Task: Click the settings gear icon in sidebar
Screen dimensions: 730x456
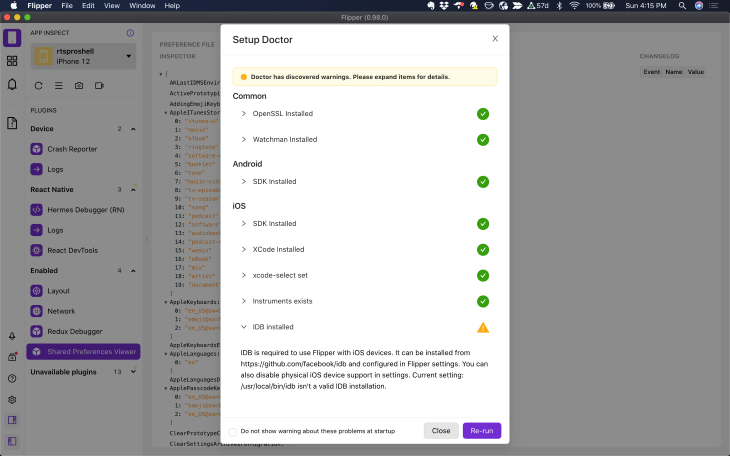Action: [x=12, y=399]
